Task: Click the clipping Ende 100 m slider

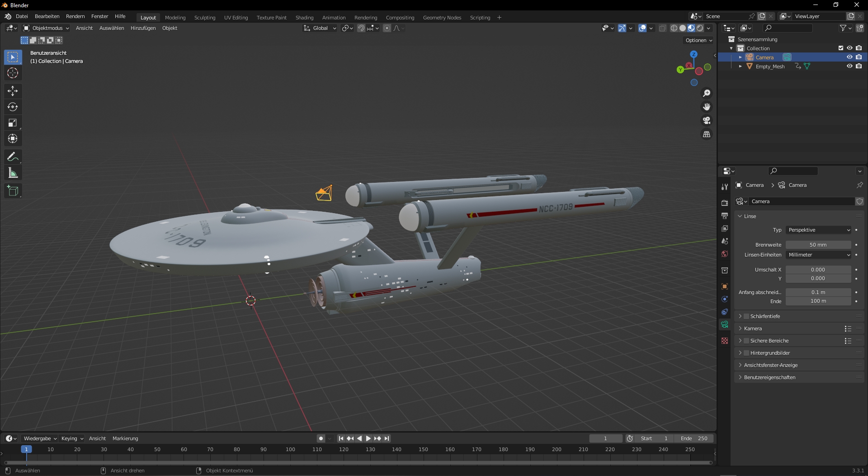Action: click(818, 301)
